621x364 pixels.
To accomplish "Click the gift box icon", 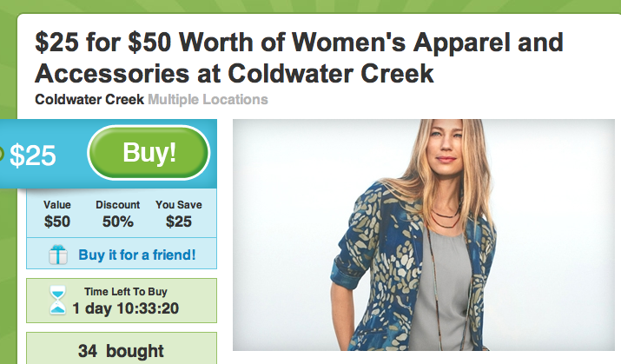I will tap(58, 255).
